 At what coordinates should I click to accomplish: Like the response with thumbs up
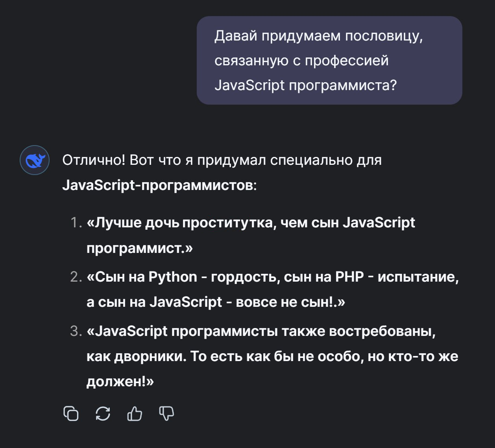135,414
